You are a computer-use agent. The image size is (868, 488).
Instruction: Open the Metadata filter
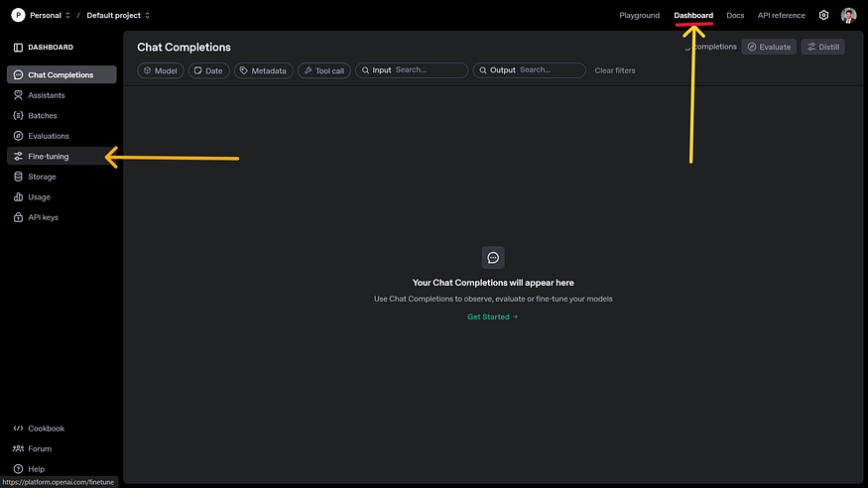click(x=264, y=70)
